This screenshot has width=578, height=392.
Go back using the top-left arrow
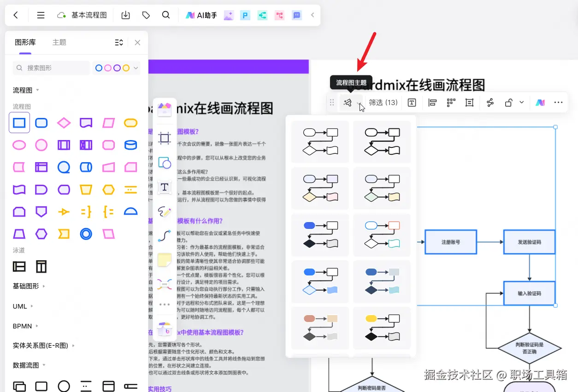pos(16,15)
